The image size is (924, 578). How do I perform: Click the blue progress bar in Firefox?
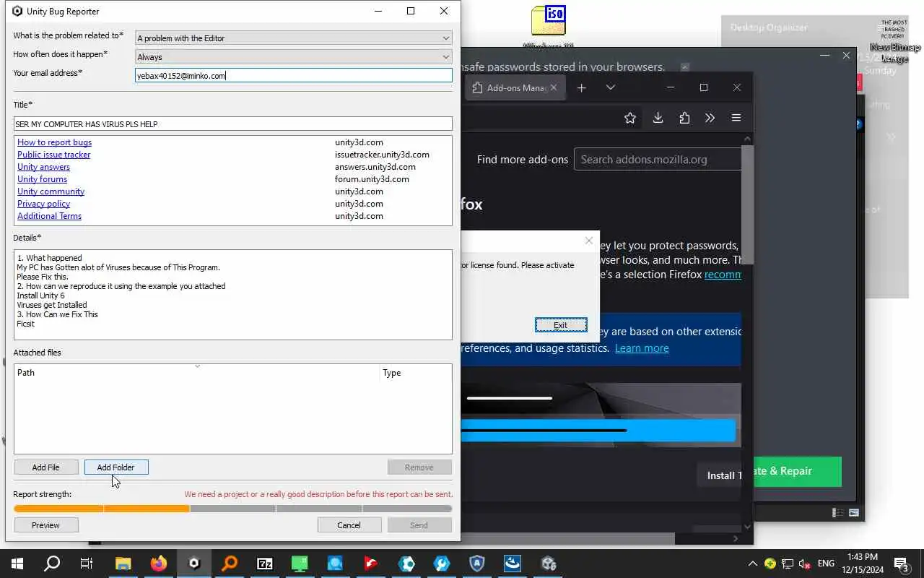[x=598, y=431]
